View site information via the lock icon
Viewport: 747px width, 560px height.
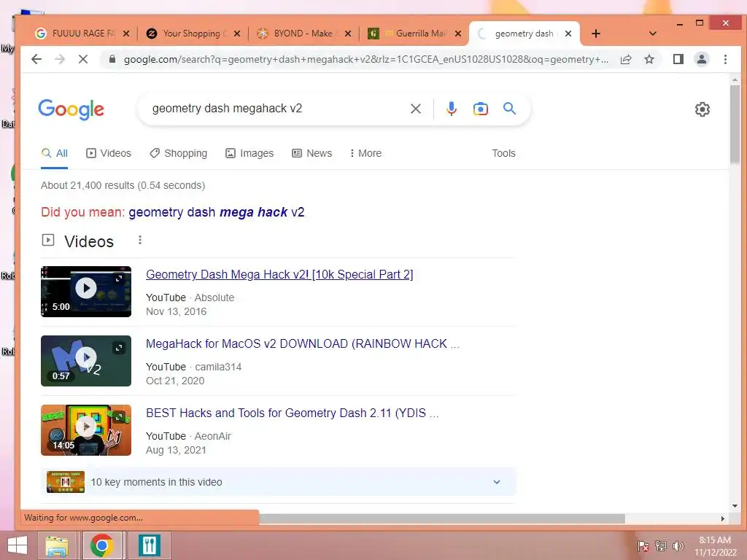click(112, 59)
